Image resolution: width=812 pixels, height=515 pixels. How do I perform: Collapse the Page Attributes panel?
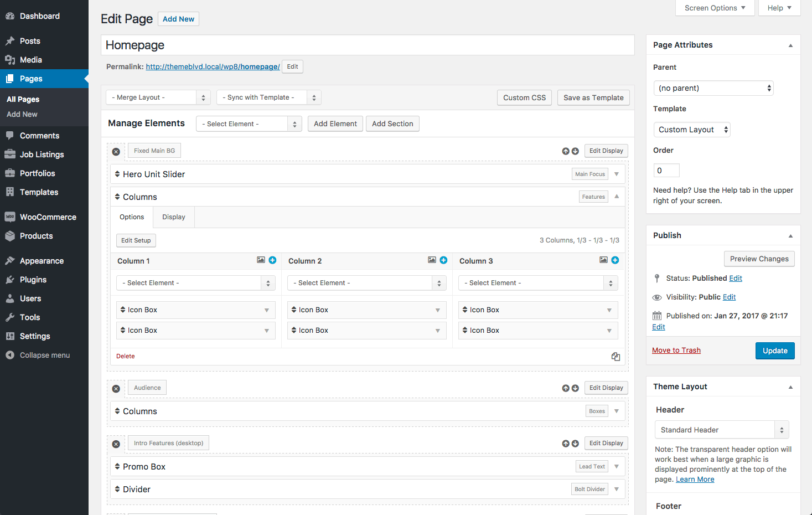coord(790,45)
